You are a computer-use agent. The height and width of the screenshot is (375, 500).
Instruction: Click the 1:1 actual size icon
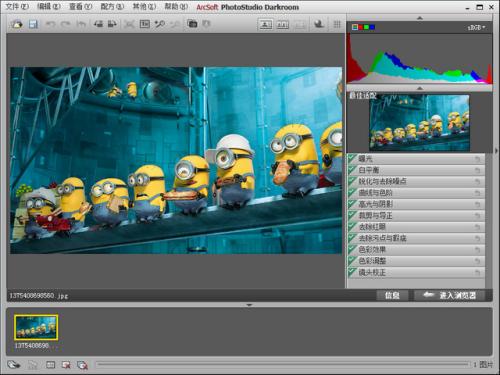point(144,24)
